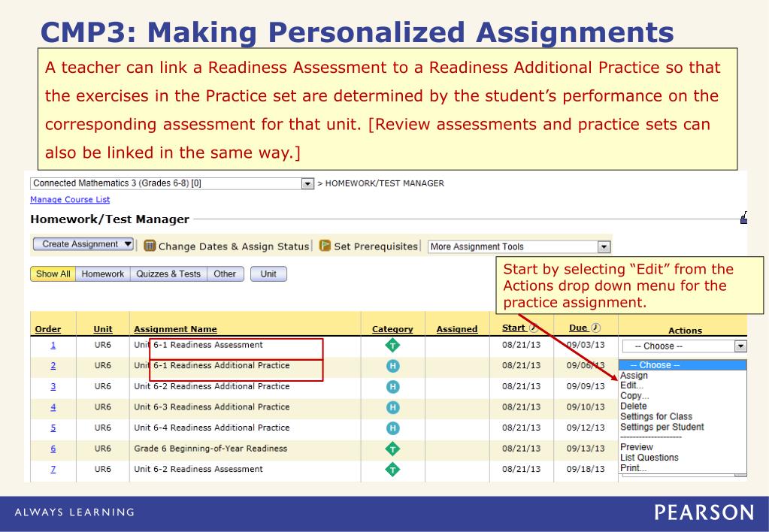Click Set Prerequisites tool
Viewport: 769px width, 532px height.
pyautogui.click(x=376, y=246)
